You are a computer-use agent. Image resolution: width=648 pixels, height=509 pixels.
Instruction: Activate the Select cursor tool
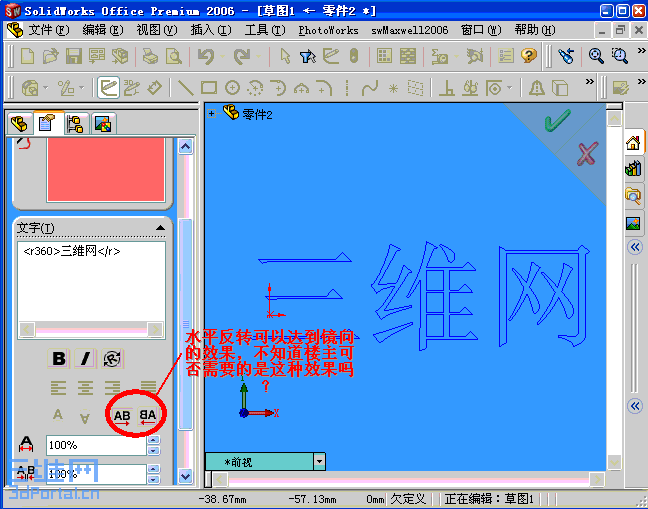[285, 56]
